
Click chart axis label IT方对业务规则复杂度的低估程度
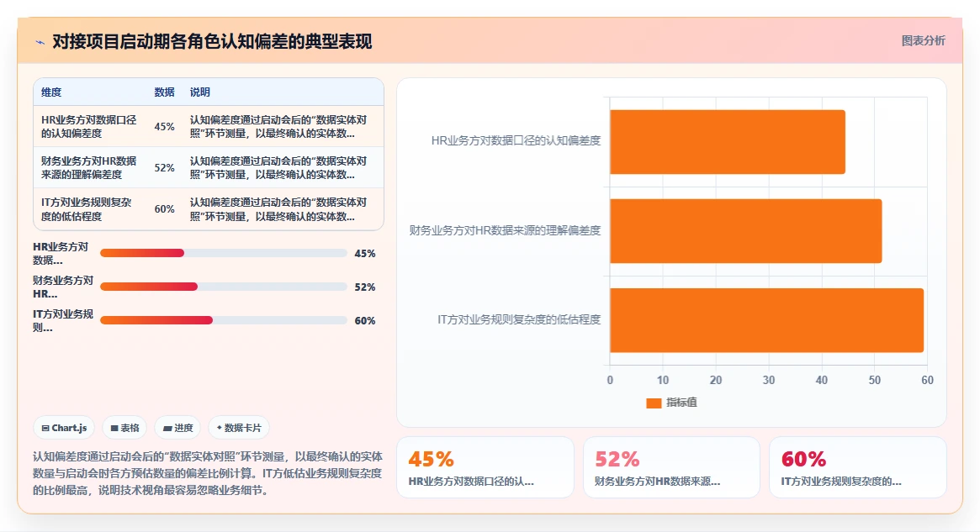coord(519,319)
